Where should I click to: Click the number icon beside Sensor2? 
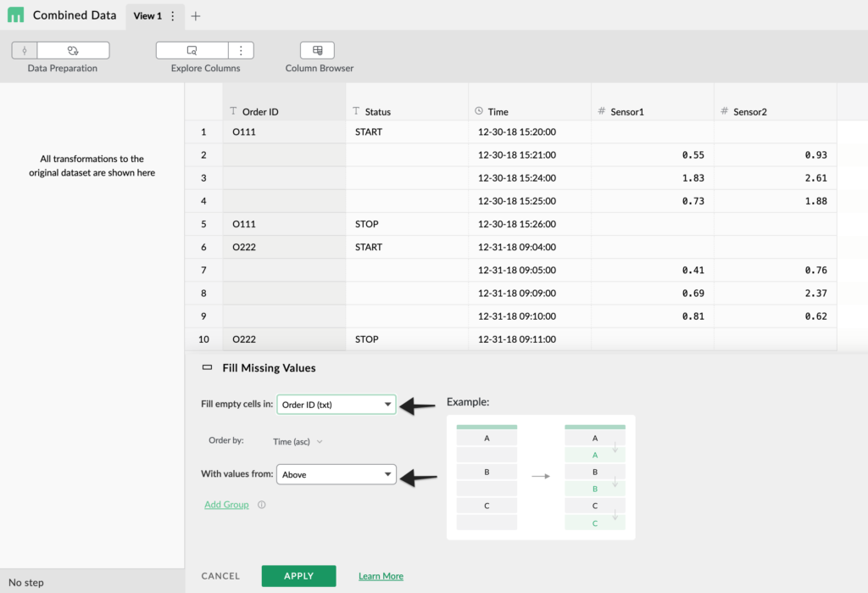click(724, 111)
